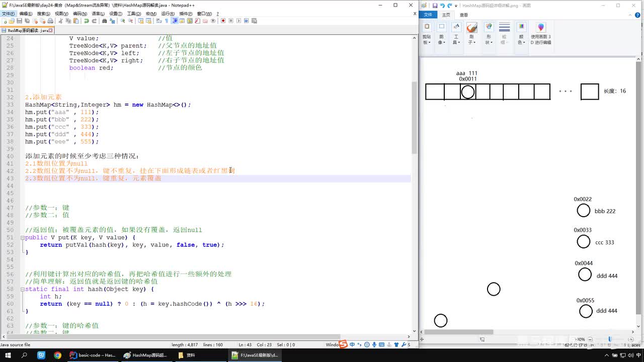Screen dimensions: 644x362
Task: Open the 视图(V) menu in Notepad++
Action: click(61, 14)
